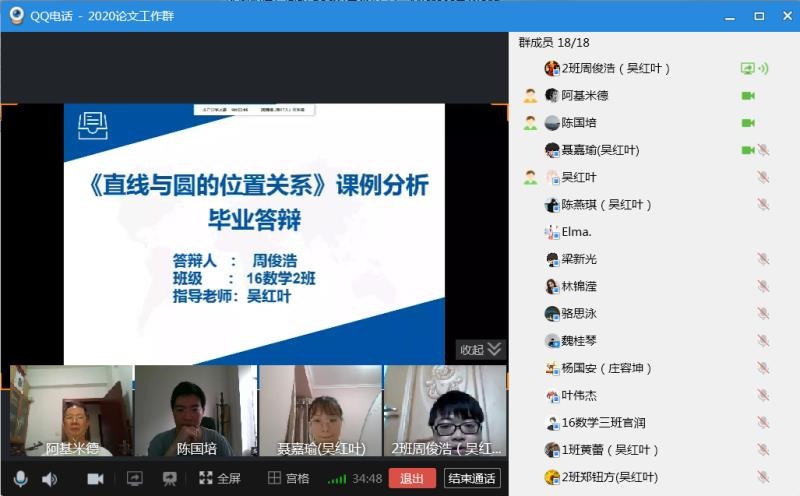Click the presentation board icon in the toolbar

170,479
